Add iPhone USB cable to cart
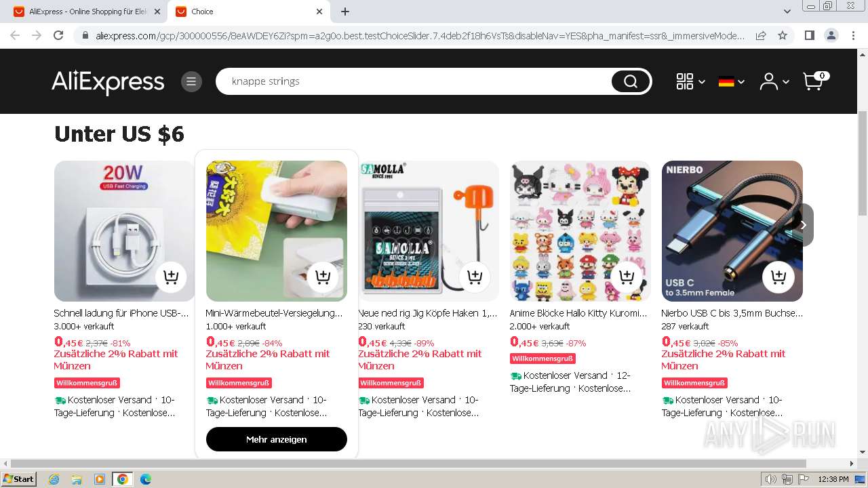 171,277
